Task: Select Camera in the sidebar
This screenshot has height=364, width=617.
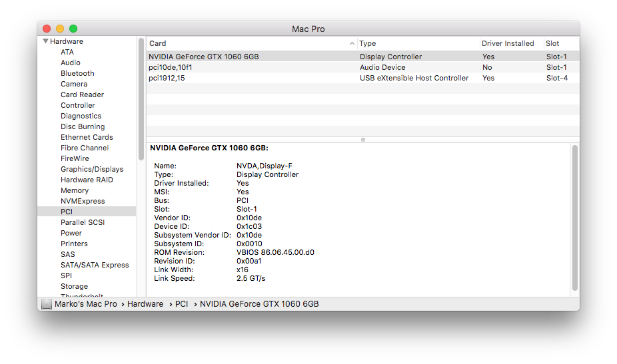Action: (x=74, y=84)
